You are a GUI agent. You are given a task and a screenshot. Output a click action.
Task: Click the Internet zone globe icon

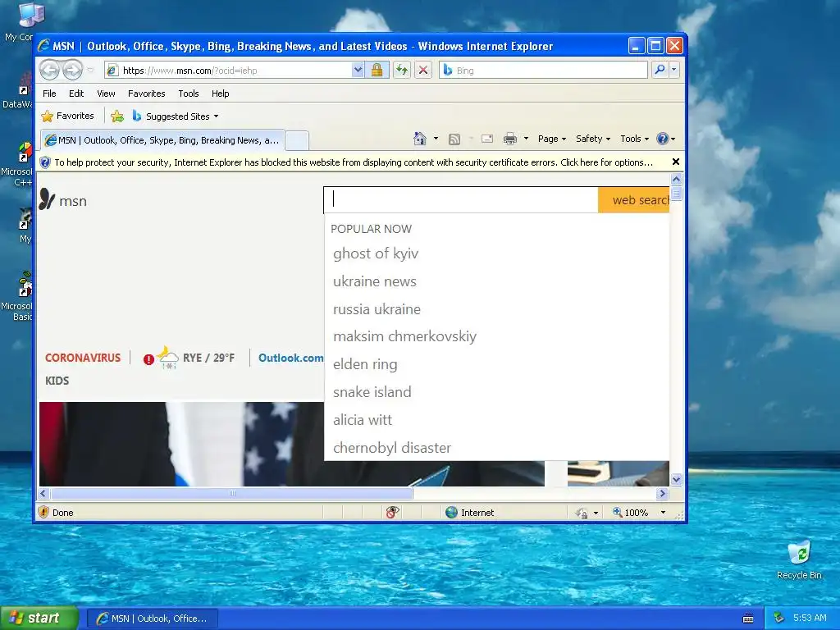452,513
